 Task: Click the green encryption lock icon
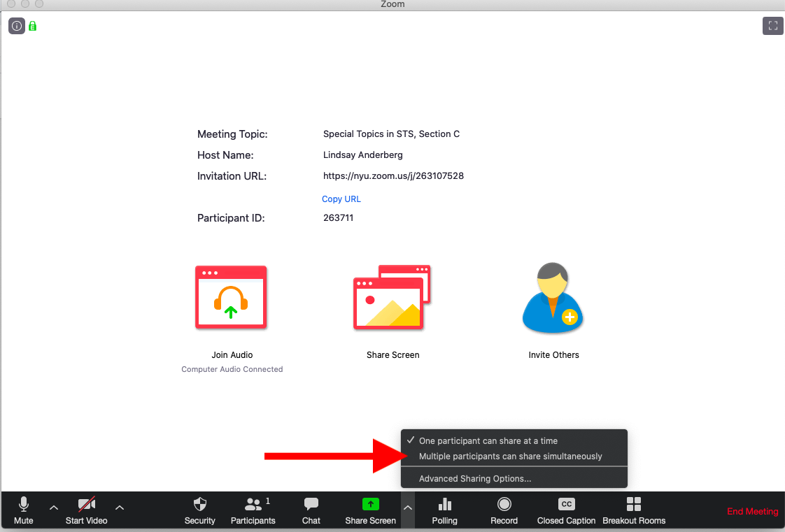(x=33, y=26)
